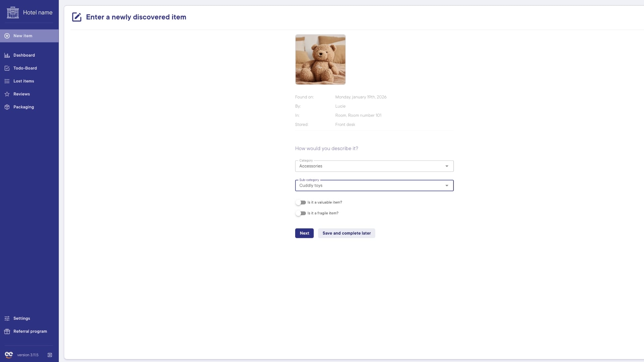Click the Dashboard bar chart icon
Screen dimensions: 644x362
(7, 55)
